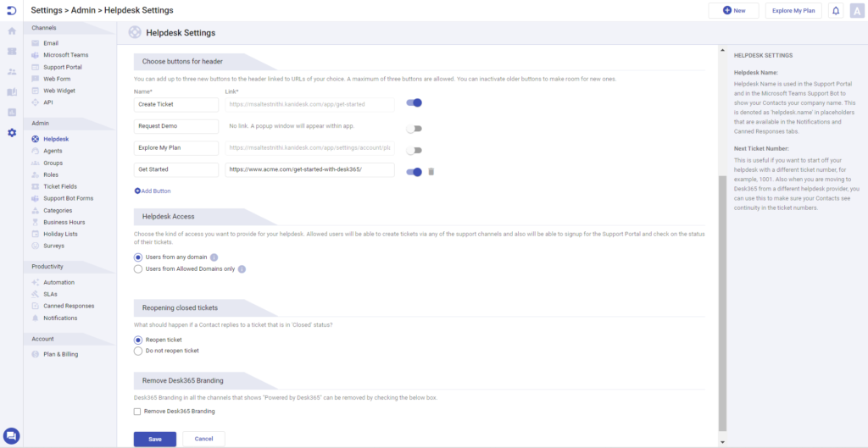
Task: Click the Surveys smiley icon
Action: pos(36,246)
